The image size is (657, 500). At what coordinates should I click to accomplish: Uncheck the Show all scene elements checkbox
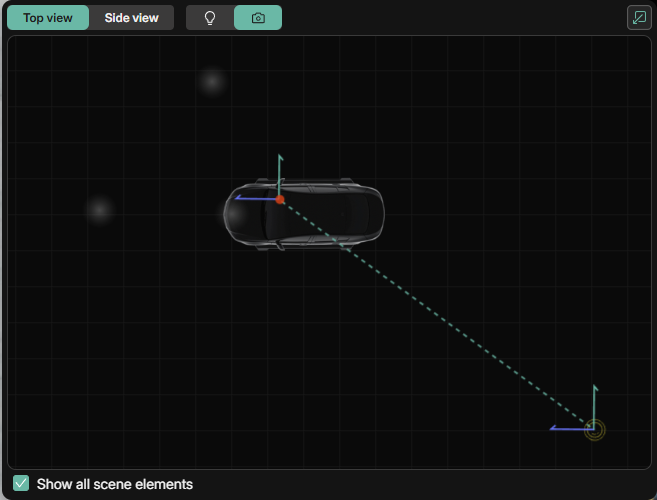point(21,484)
